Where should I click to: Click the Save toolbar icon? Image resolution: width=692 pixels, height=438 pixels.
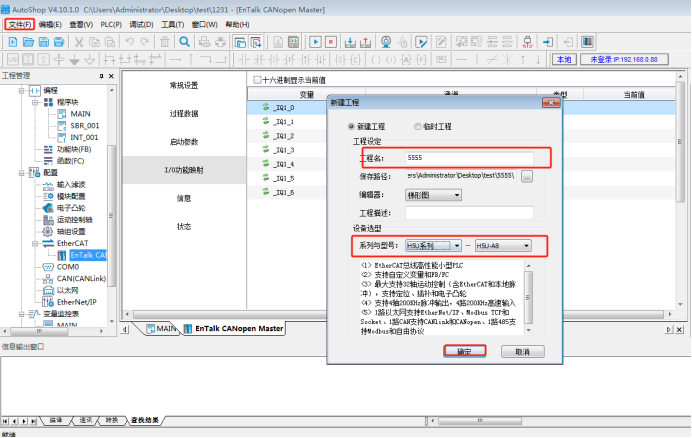(44, 42)
